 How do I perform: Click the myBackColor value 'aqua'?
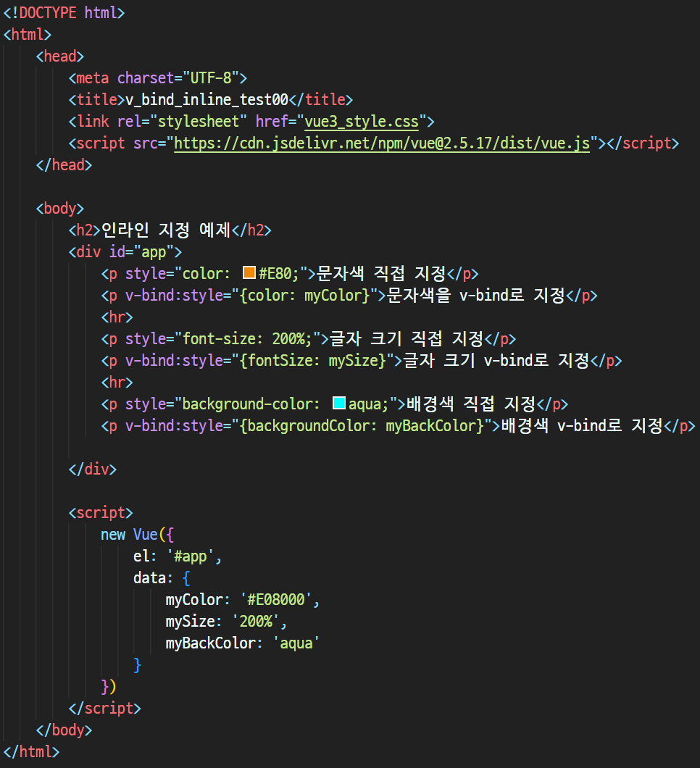click(x=296, y=643)
